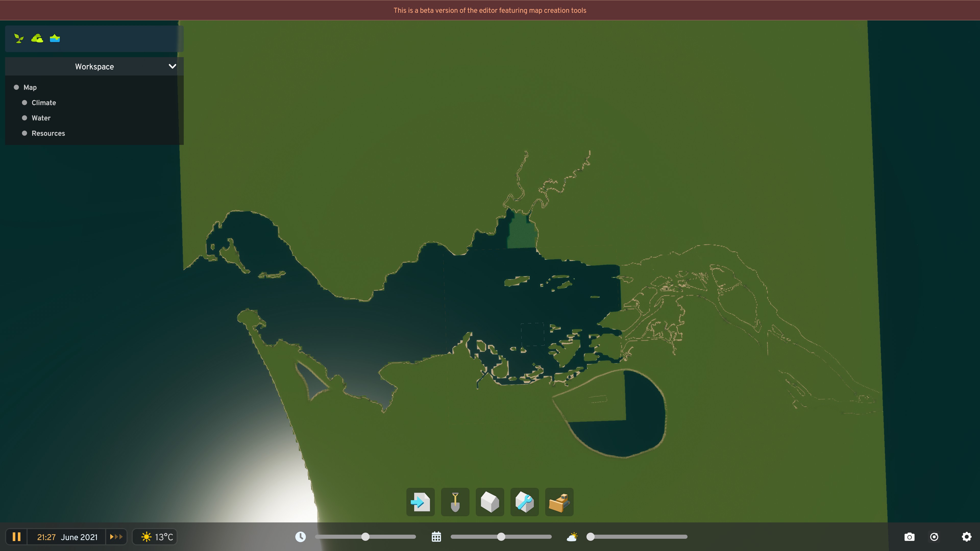Click the calendar month icon
This screenshot has height=551, width=980.
pyautogui.click(x=436, y=537)
